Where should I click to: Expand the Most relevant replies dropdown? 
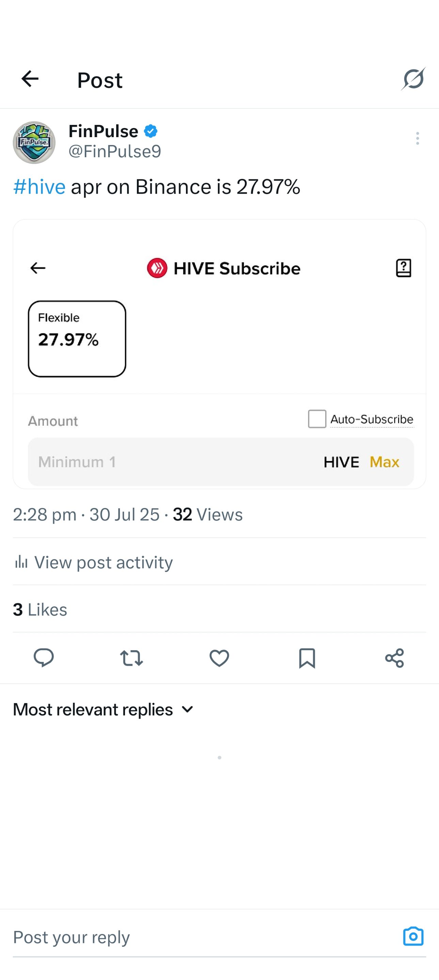[104, 709]
